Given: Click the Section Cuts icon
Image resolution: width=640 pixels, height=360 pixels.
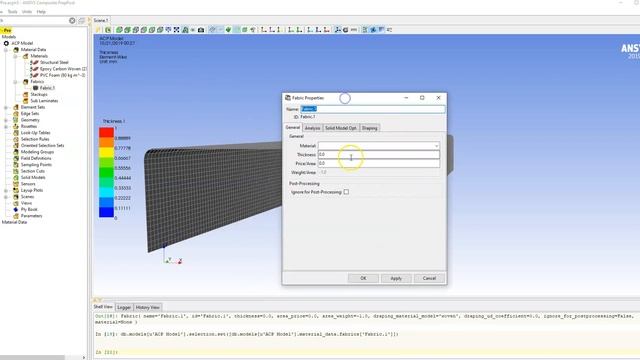Looking at the screenshot, I should [16, 171].
